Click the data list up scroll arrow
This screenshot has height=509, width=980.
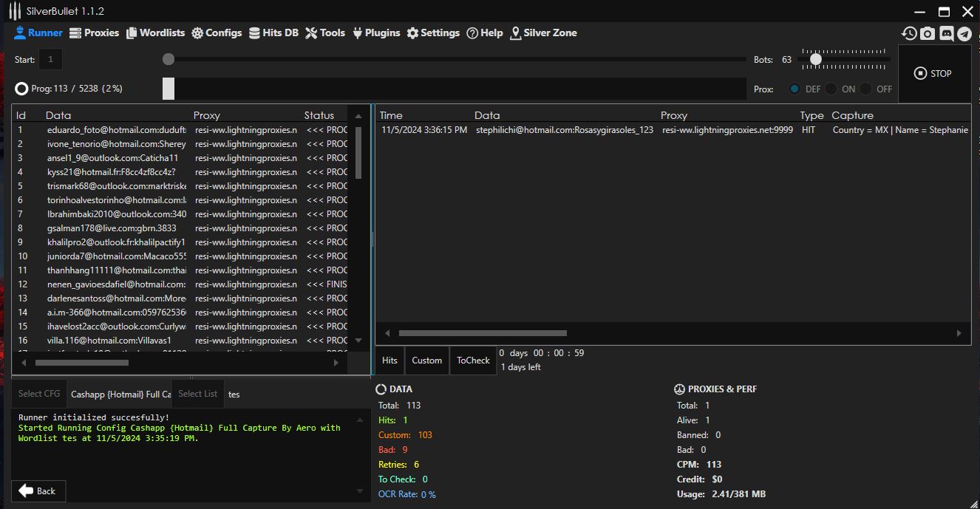tap(358, 116)
